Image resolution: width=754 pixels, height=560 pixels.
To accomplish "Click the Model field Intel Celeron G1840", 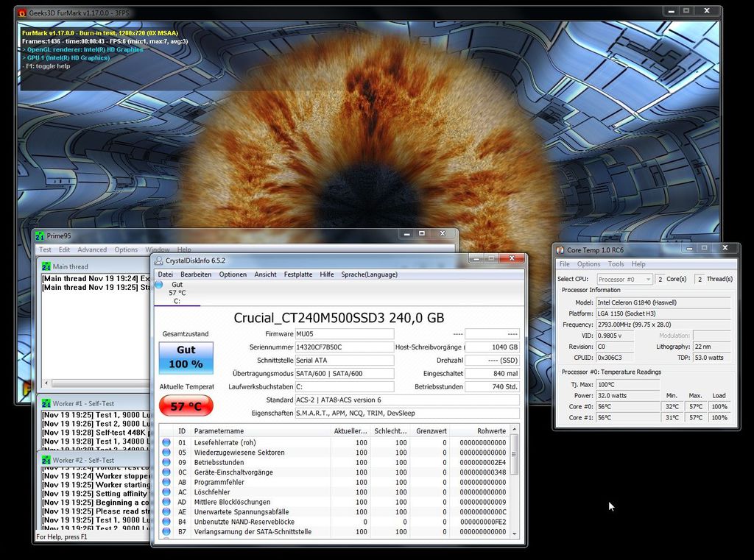I will pos(663,302).
